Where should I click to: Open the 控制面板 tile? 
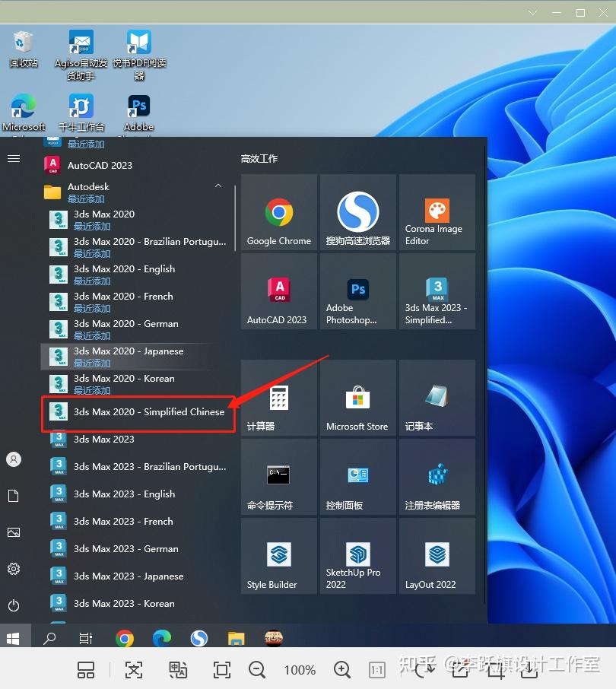(x=358, y=477)
